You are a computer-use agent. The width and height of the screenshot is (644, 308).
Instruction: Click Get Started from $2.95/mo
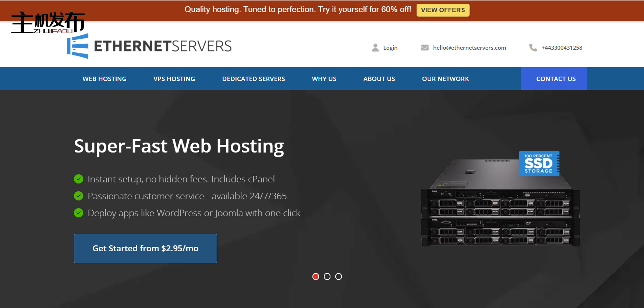[x=145, y=248]
